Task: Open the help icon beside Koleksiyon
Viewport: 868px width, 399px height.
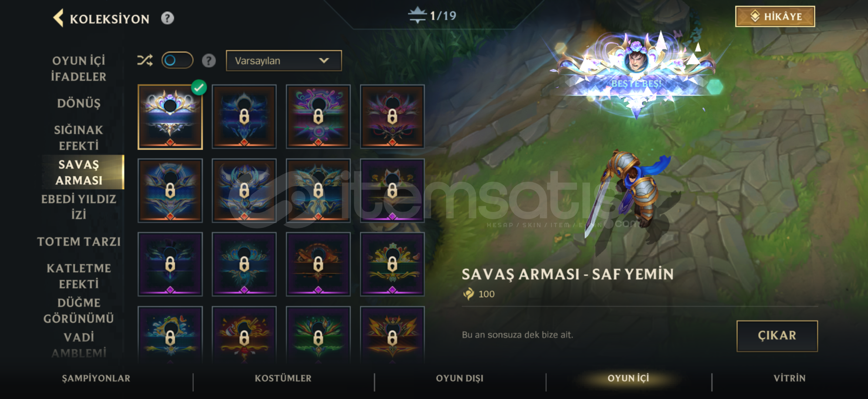Action: click(167, 18)
